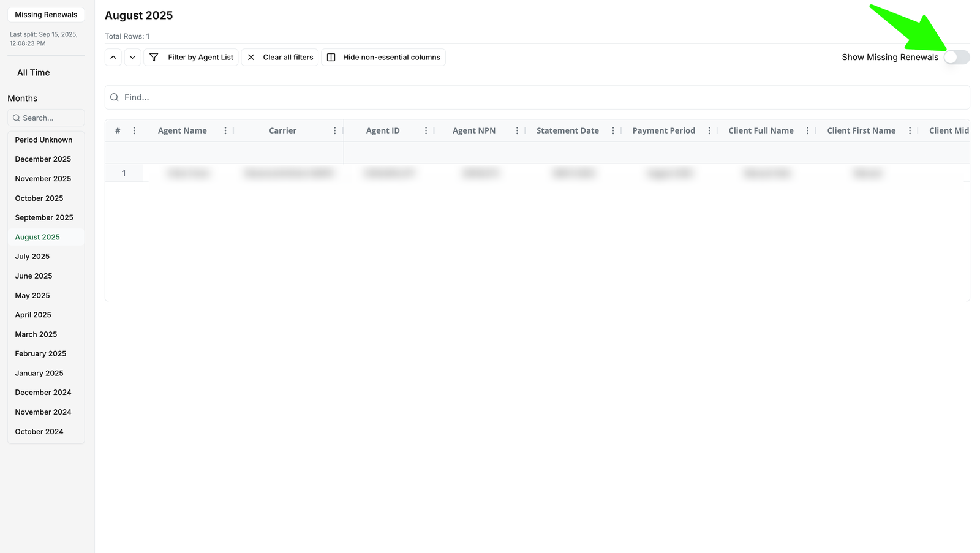Viewport: 980px width, 553px height.
Task: Click the up chevron navigation button
Action: (x=113, y=57)
